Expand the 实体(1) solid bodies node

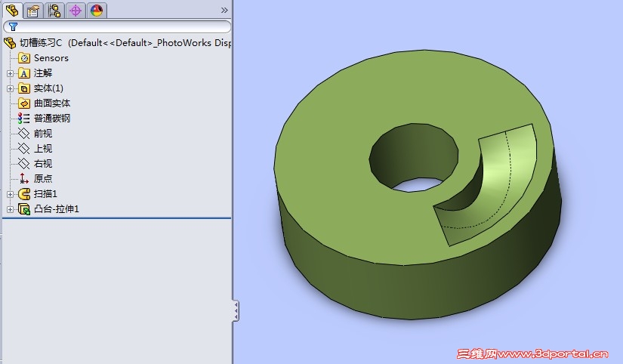11,88
